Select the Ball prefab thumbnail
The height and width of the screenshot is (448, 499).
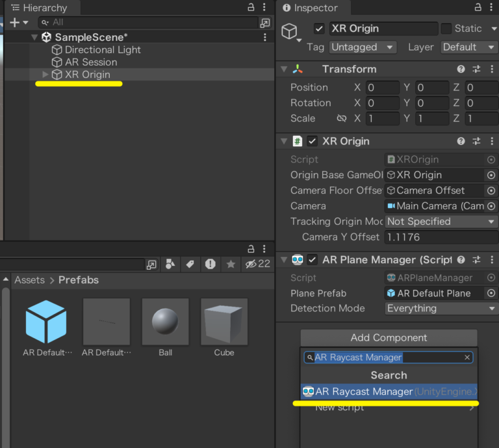(x=165, y=322)
